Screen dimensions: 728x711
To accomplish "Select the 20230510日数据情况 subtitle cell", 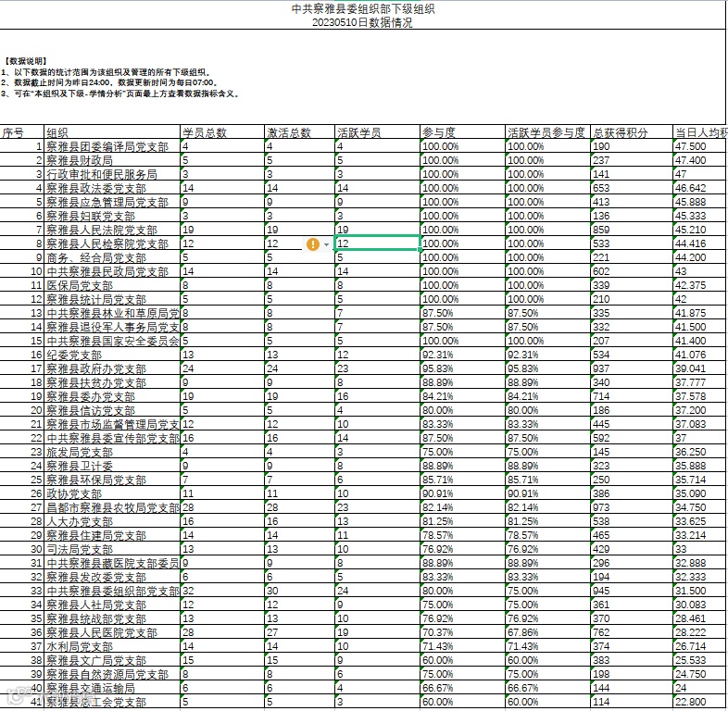I will [x=362, y=22].
